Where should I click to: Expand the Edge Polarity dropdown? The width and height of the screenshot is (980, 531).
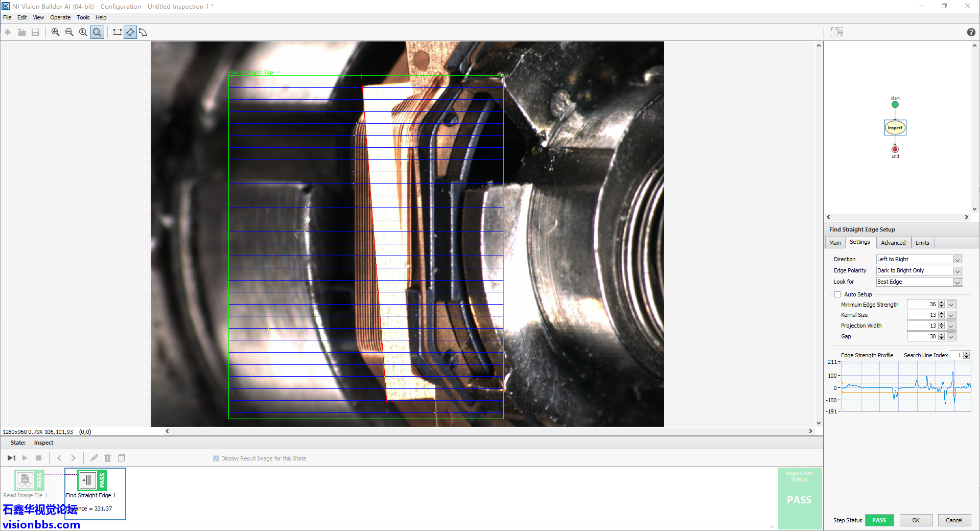tap(958, 271)
